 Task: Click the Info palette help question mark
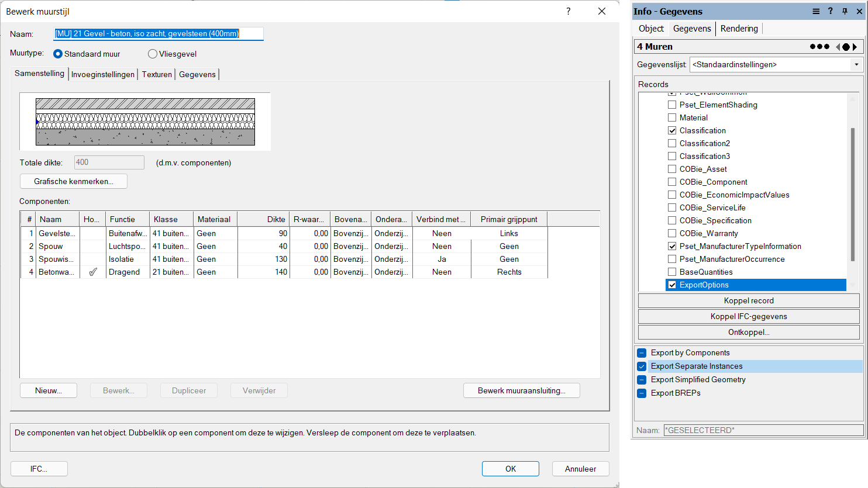(x=830, y=12)
